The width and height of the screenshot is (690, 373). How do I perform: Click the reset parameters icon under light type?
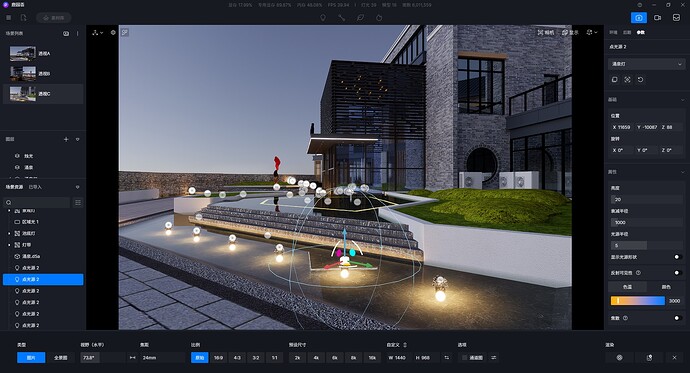[x=641, y=80]
